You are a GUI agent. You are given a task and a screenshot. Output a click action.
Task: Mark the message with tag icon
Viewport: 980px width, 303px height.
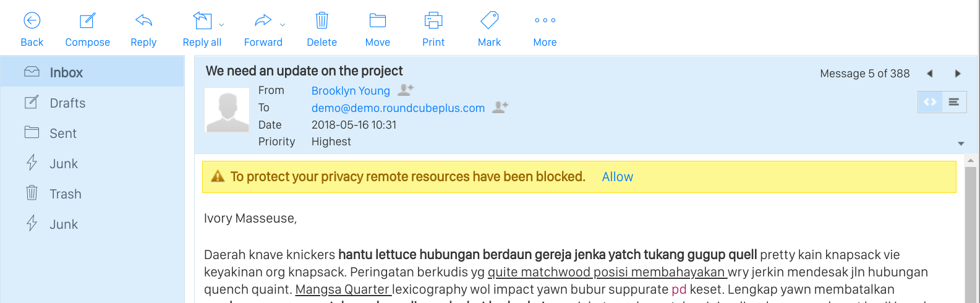pyautogui.click(x=489, y=20)
